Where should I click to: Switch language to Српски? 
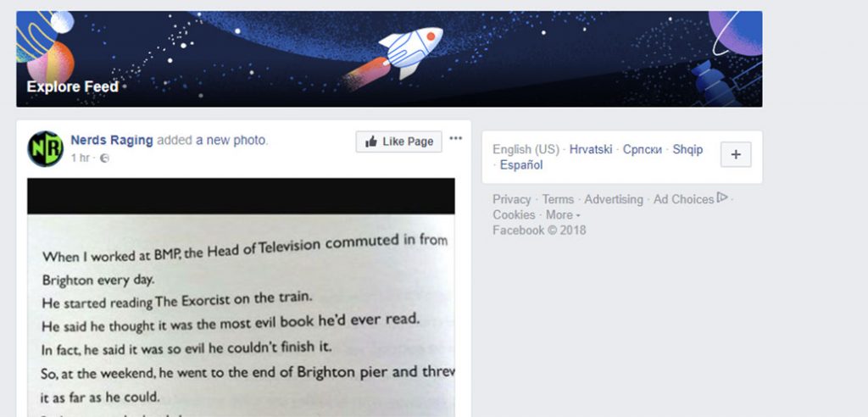point(643,149)
